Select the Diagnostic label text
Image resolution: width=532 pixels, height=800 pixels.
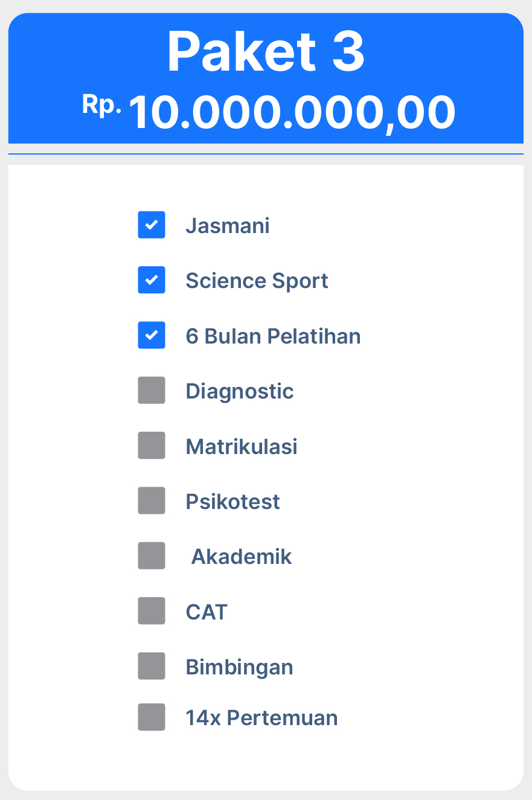(x=240, y=391)
